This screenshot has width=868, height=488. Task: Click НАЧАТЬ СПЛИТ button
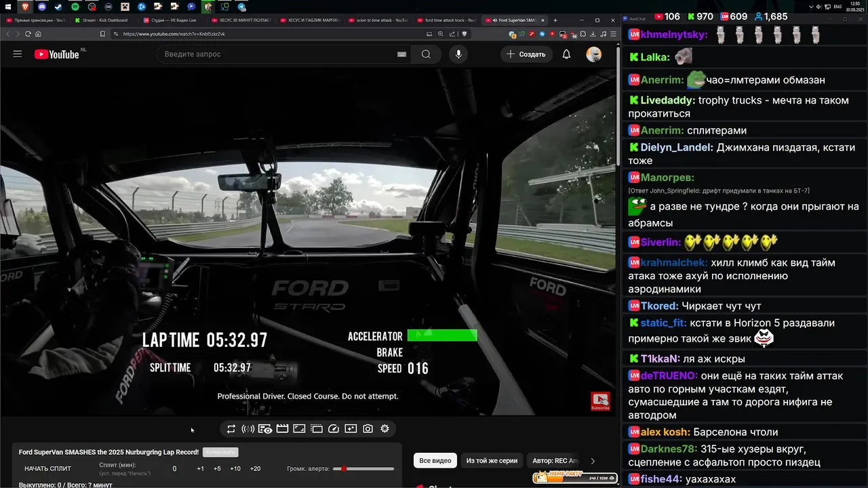point(47,469)
